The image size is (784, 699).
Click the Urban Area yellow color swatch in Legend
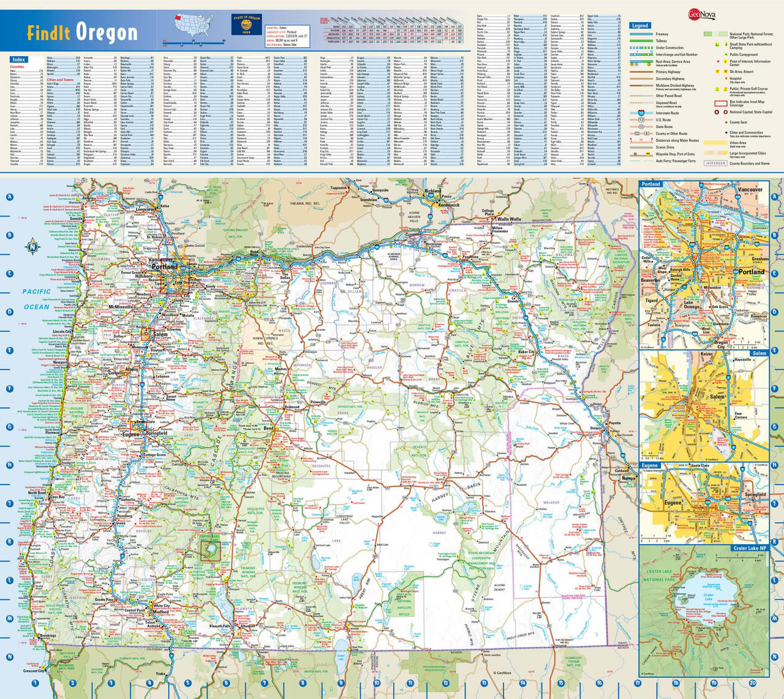(715, 143)
